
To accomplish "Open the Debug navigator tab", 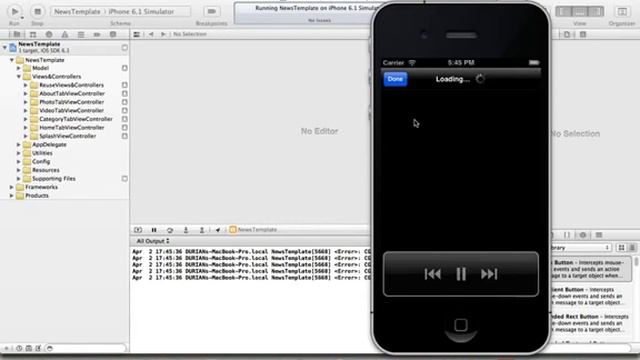I will click(x=81, y=34).
